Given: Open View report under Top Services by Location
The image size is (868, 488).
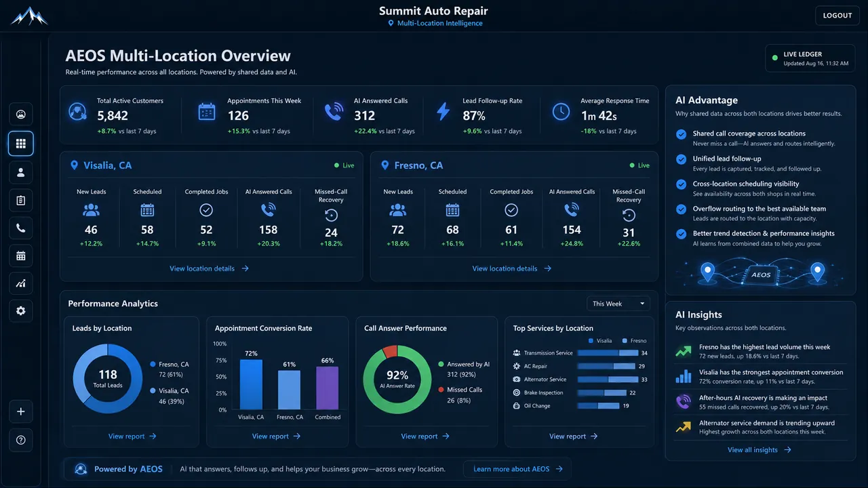Looking at the screenshot, I should tap(574, 436).
